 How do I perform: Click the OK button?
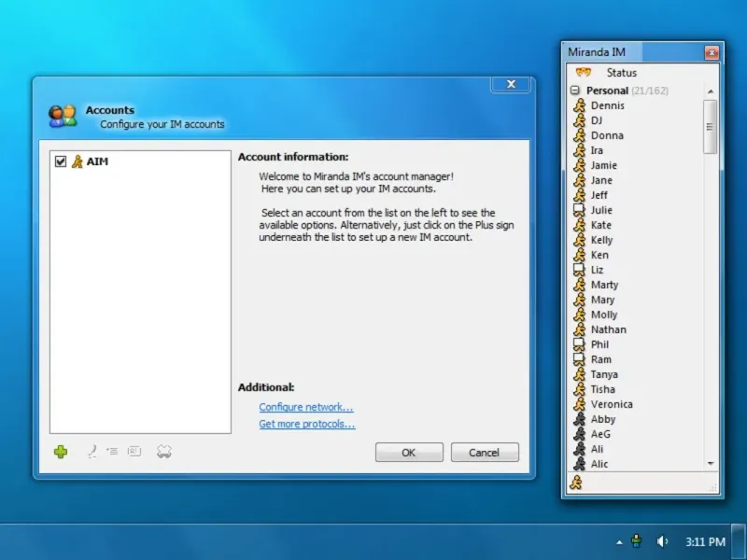[409, 453]
